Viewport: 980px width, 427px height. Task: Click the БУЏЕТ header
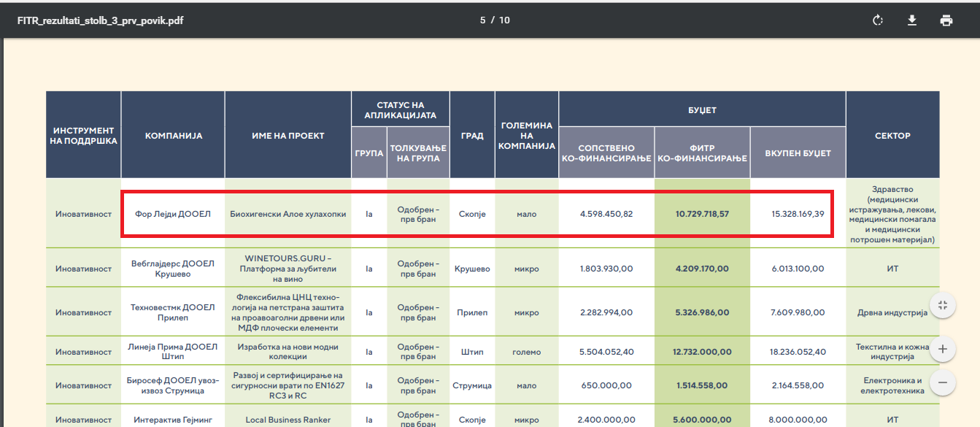702,110
